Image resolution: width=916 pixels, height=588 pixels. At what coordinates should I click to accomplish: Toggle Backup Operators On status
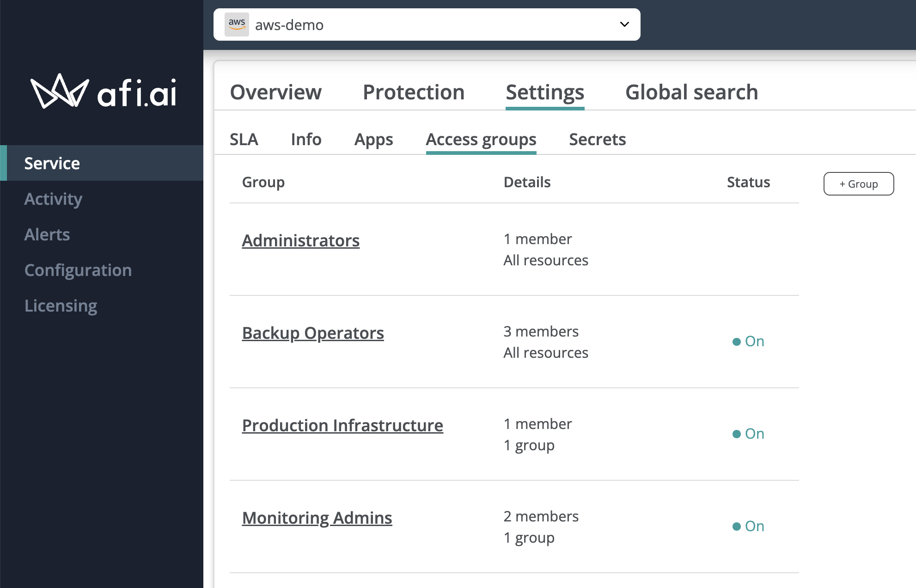(748, 342)
